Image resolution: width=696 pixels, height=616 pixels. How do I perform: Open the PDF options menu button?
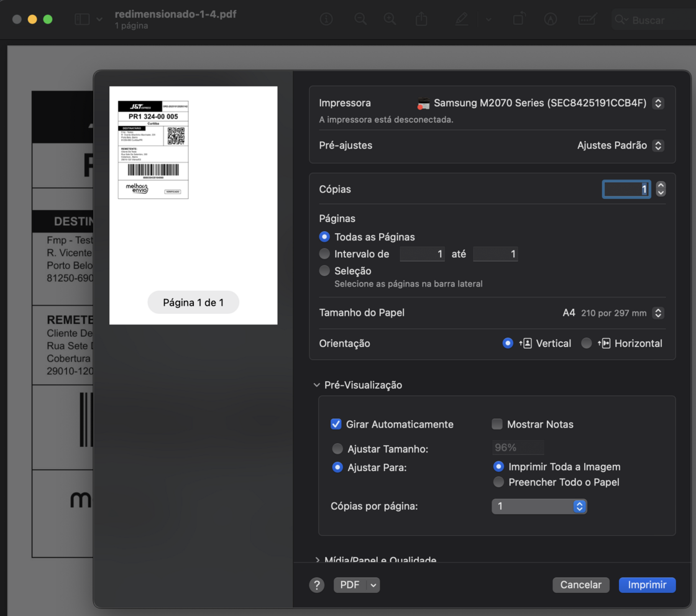pyautogui.click(x=356, y=585)
